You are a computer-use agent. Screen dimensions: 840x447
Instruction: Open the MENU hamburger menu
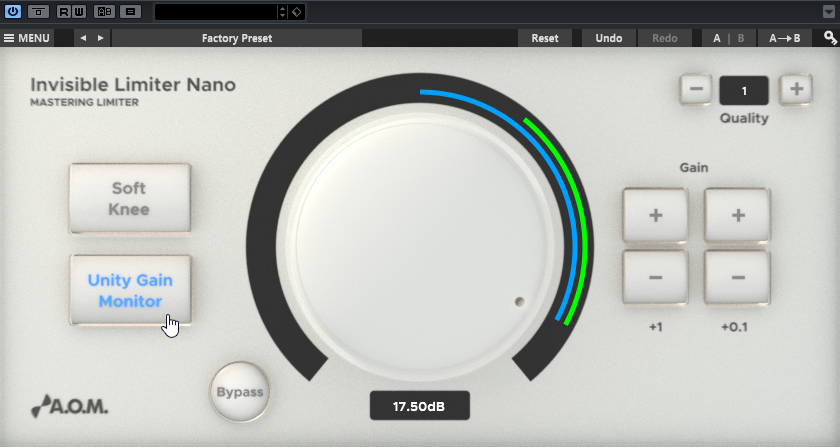(x=27, y=38)
